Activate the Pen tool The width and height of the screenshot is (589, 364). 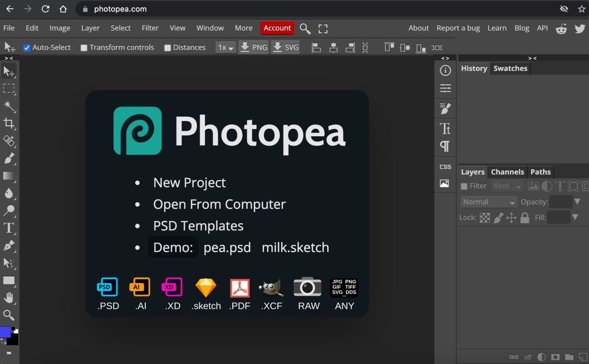(9, 246)
